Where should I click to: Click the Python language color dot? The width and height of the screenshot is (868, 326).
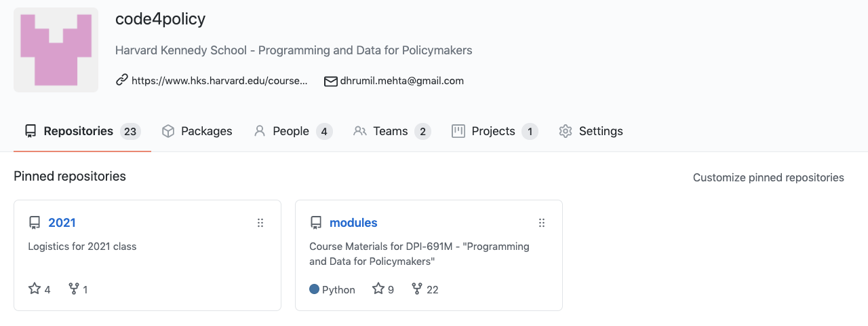coord(314,289)
